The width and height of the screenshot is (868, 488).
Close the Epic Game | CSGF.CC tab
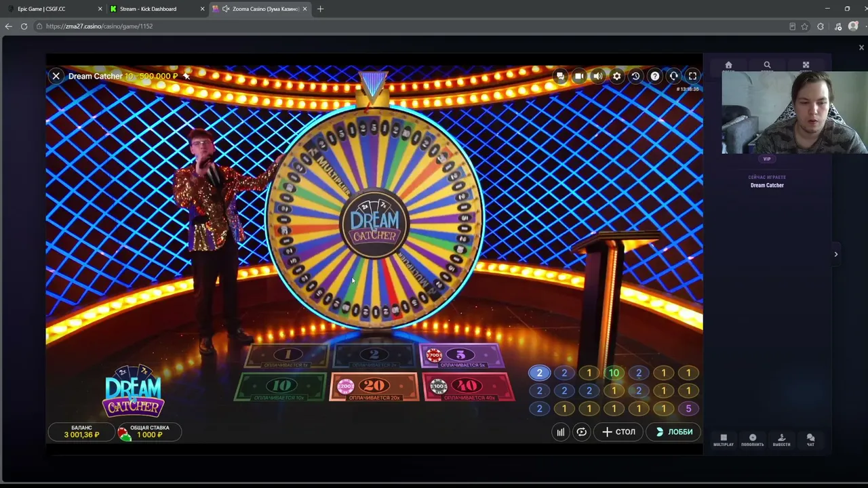point(100,9)
